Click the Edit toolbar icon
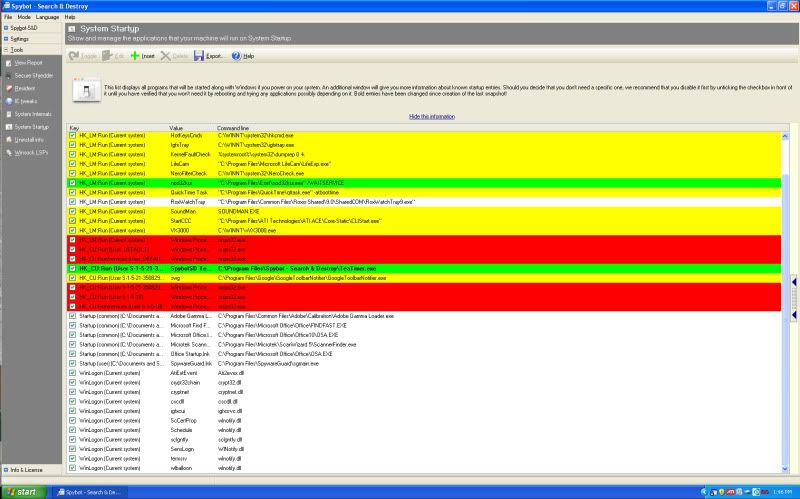The image size is (800, 499). [107, 56]
